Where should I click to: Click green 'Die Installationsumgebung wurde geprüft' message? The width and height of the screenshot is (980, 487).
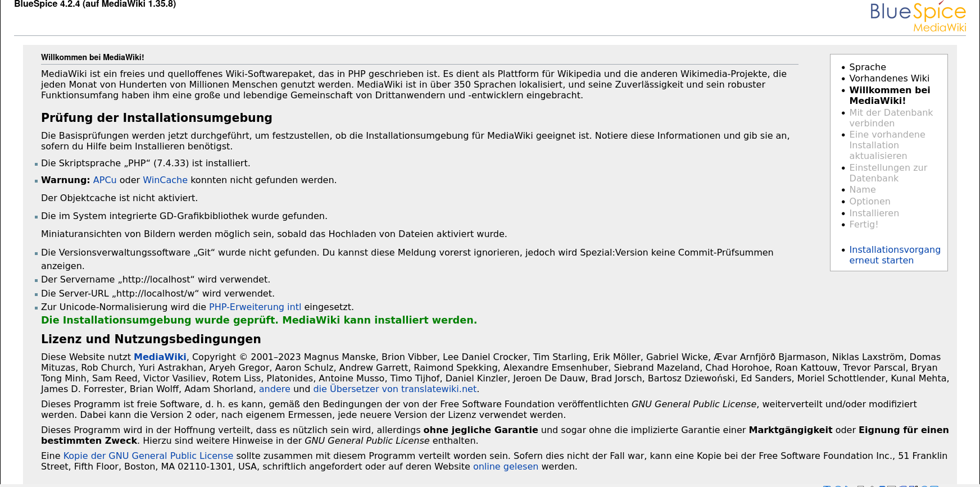[x=259, y=320]
